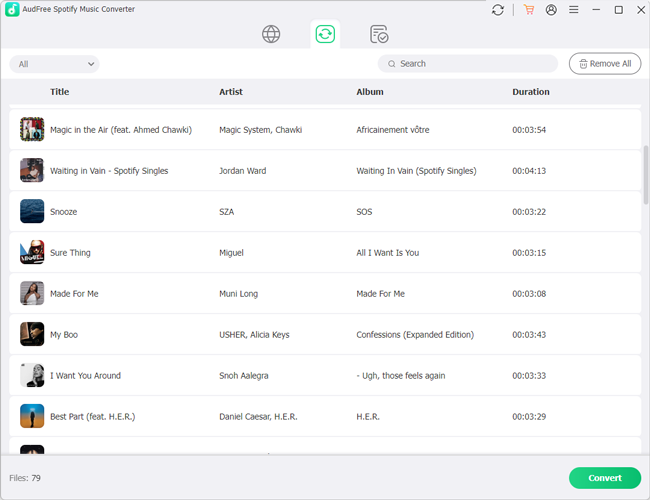Click Best Part (feat. H.E.R.) title
Image resolution: width=650 pixels, height=500 pixels.
[x=93, y=417]
